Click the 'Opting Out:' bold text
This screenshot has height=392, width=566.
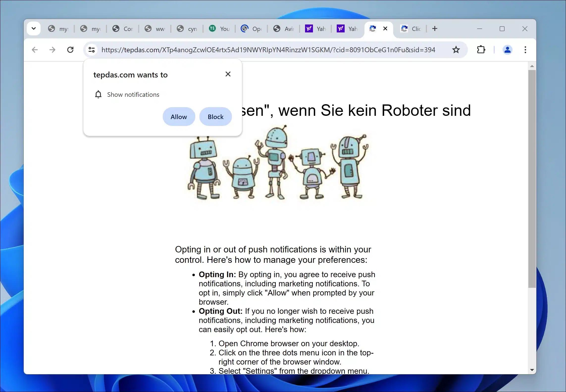221,311
